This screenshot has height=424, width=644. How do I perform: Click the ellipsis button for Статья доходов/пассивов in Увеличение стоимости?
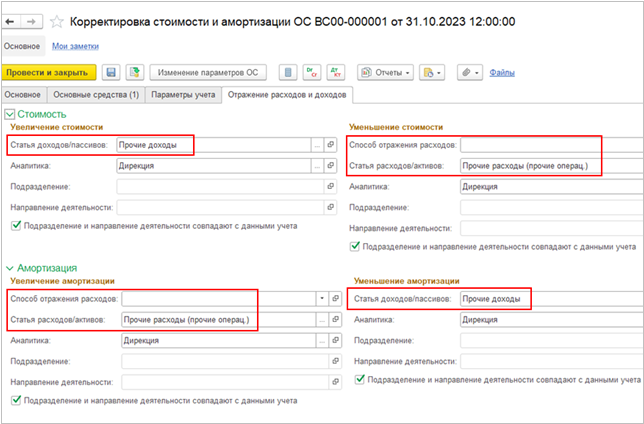[x=317, y=145]
